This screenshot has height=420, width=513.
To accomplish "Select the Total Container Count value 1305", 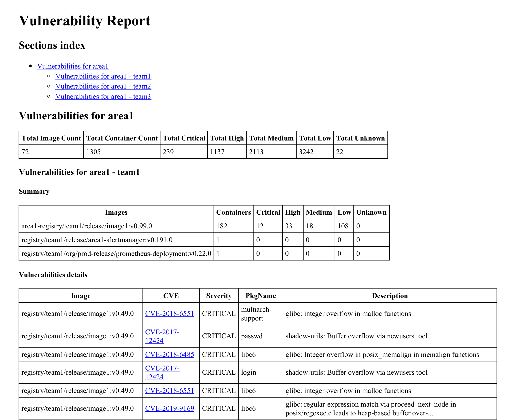I will [93, 152].
